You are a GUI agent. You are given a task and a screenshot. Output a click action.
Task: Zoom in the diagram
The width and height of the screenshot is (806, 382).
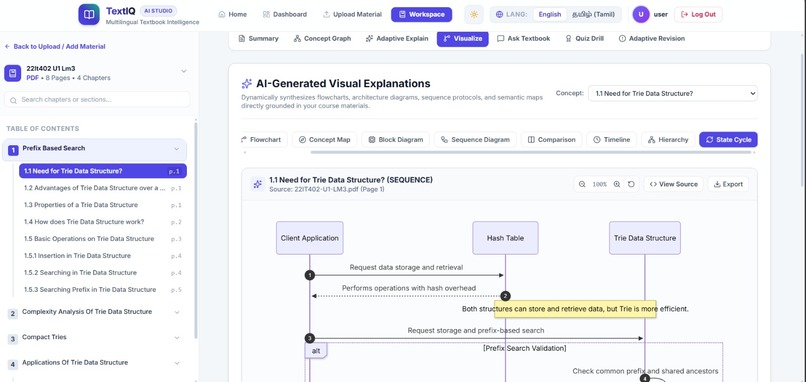tap(617, 184)
